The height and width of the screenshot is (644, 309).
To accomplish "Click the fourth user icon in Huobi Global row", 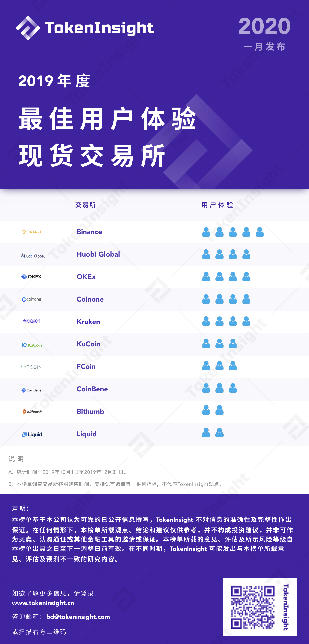I will coord(246,254).
